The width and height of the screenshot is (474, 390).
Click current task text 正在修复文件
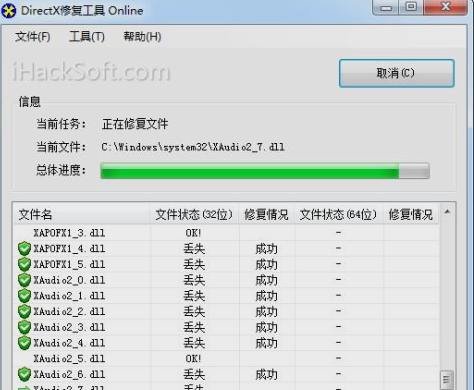pyautogui.click(x=135, y=124)
